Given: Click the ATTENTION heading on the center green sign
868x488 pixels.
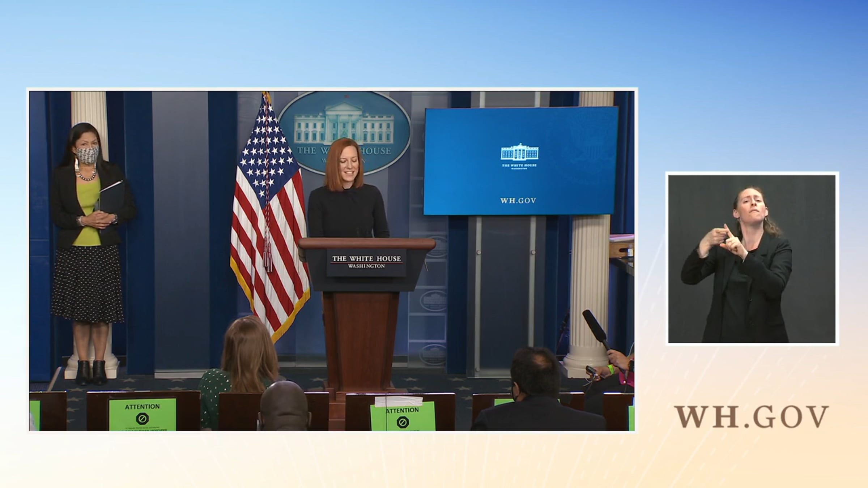Looking at the screenshot, I should 402,411.
